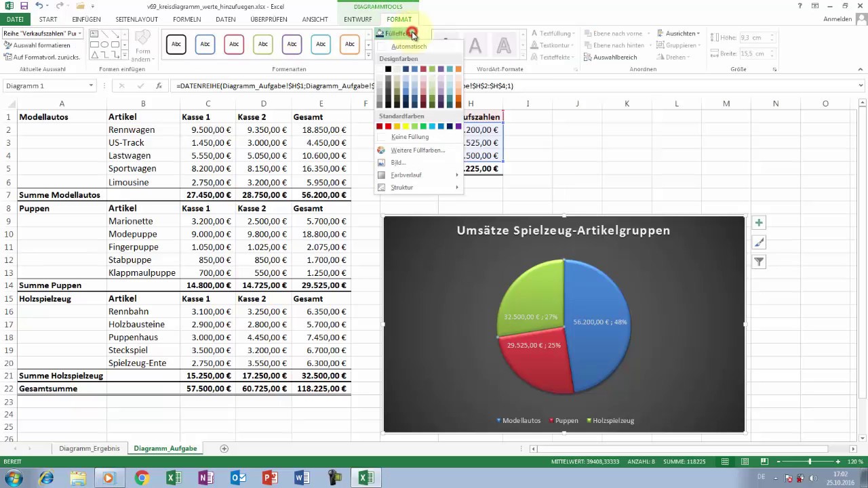
Task: Open the ENTWURF chart tools tab
Action: pyautogui.click(x=357, y=20)
